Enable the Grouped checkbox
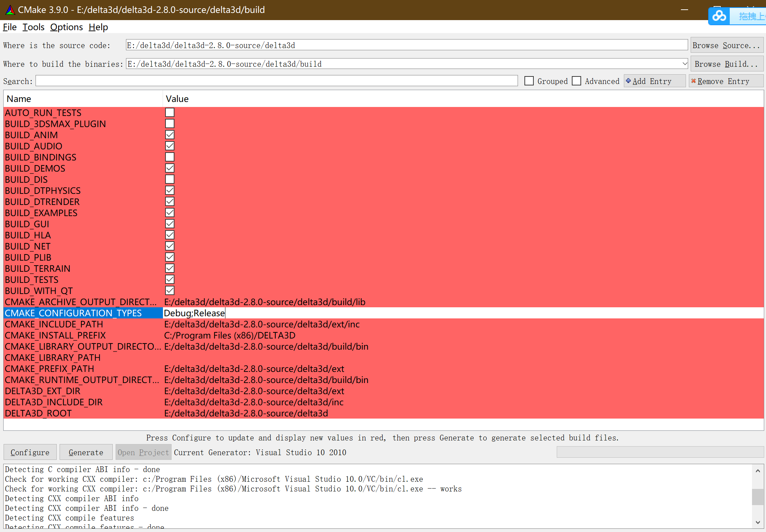This screenshot has width=766, height=532. (529, 81)
